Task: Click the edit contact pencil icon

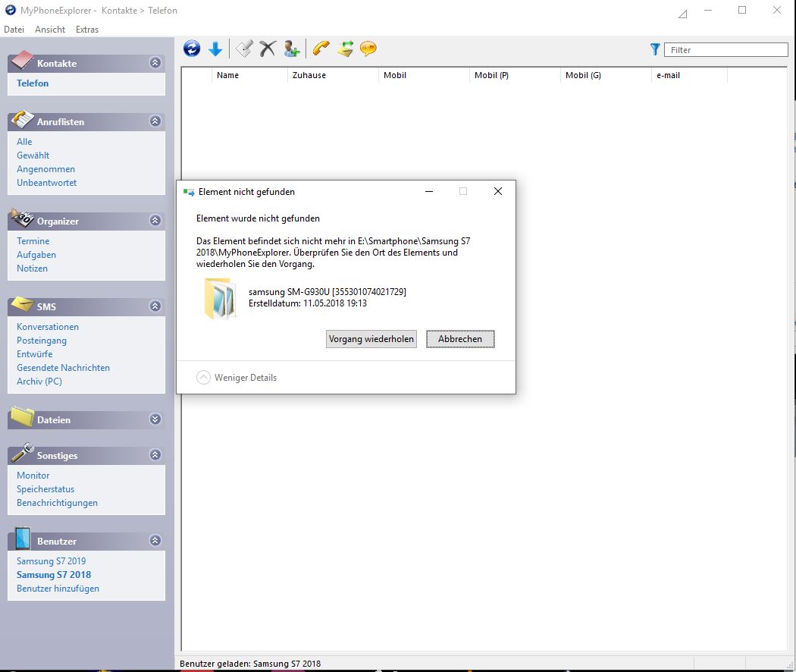Action: tap(244, 49)
